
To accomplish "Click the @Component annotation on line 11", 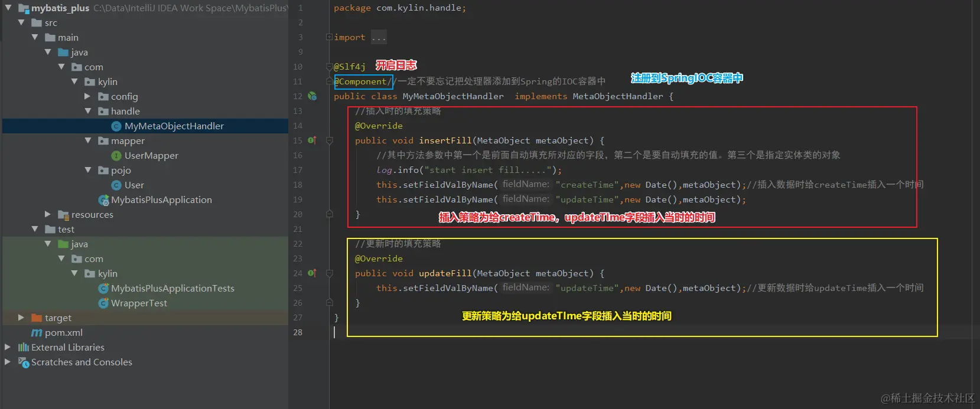I will click(361, 81).
